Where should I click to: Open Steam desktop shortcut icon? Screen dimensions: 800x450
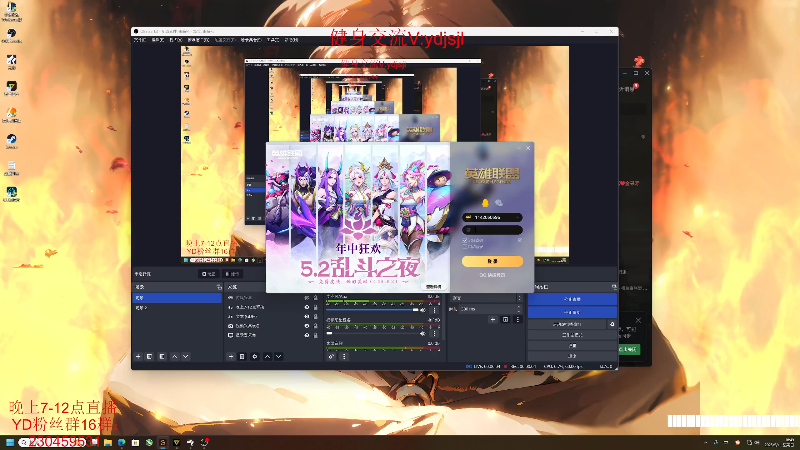(11, 141)
